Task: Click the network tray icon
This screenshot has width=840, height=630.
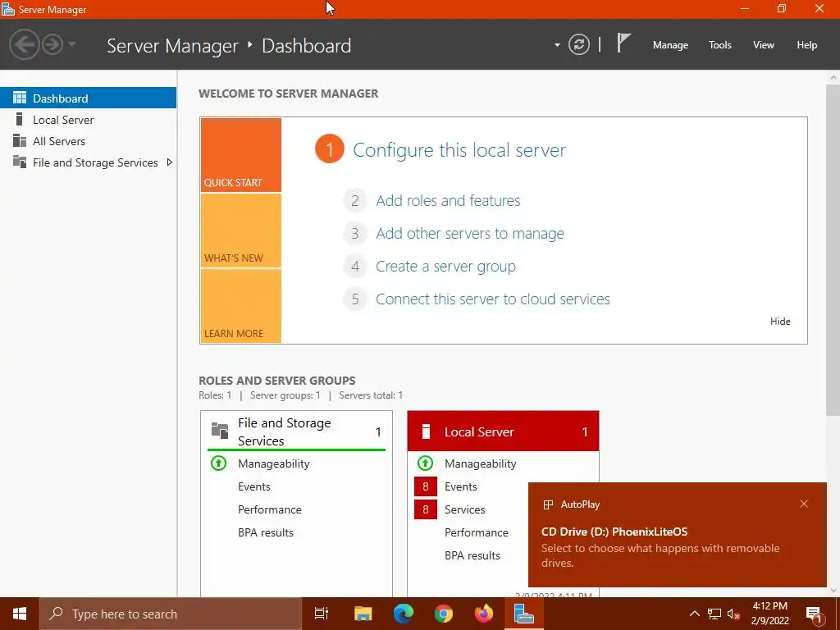Action: click(714, 614)
